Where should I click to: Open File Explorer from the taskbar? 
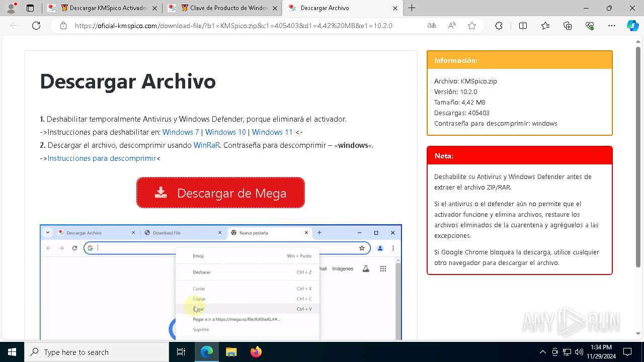[x=231, y=352]
